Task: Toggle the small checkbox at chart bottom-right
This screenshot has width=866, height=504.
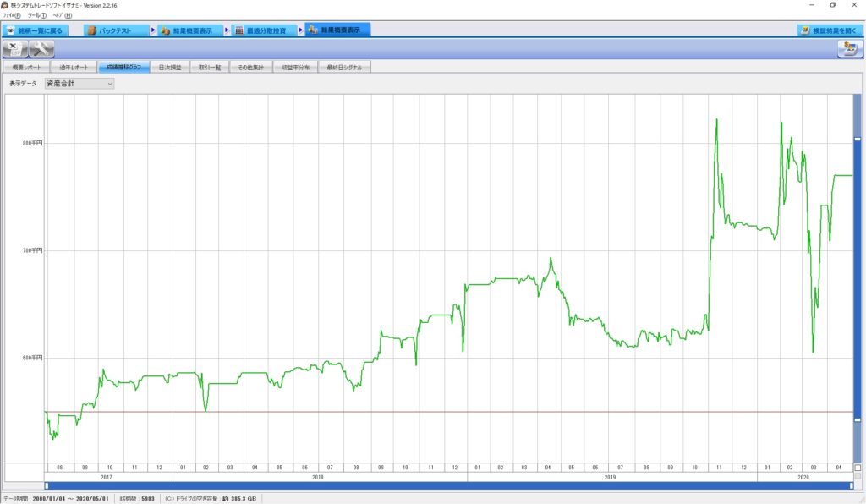Action: (x=858, y=468)
